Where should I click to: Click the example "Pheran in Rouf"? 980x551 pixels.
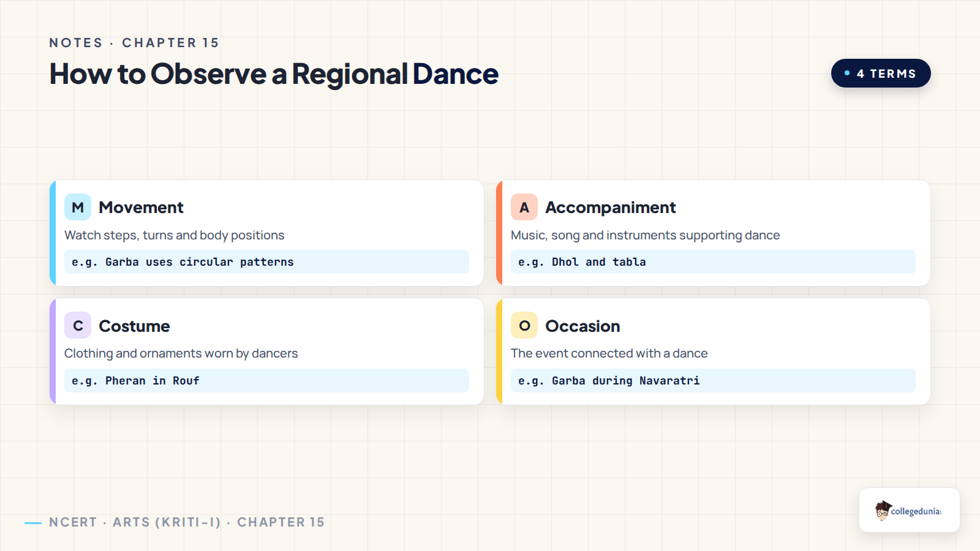pyautogui.click(x=266, y=381)
